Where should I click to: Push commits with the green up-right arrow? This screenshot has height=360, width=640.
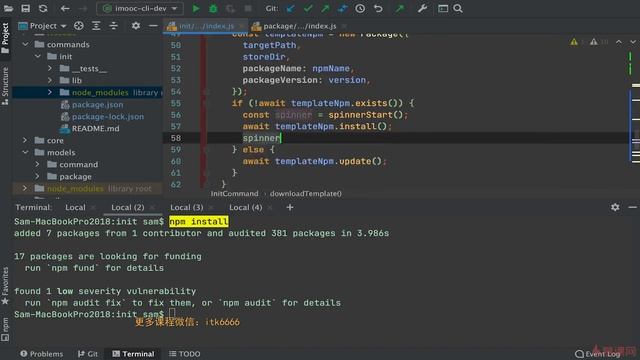325,8
